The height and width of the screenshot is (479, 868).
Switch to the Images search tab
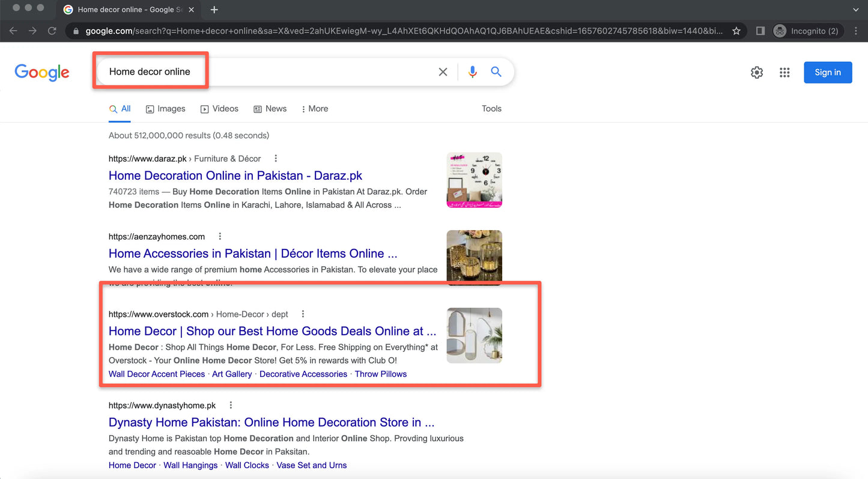click(x=165, y=109)
